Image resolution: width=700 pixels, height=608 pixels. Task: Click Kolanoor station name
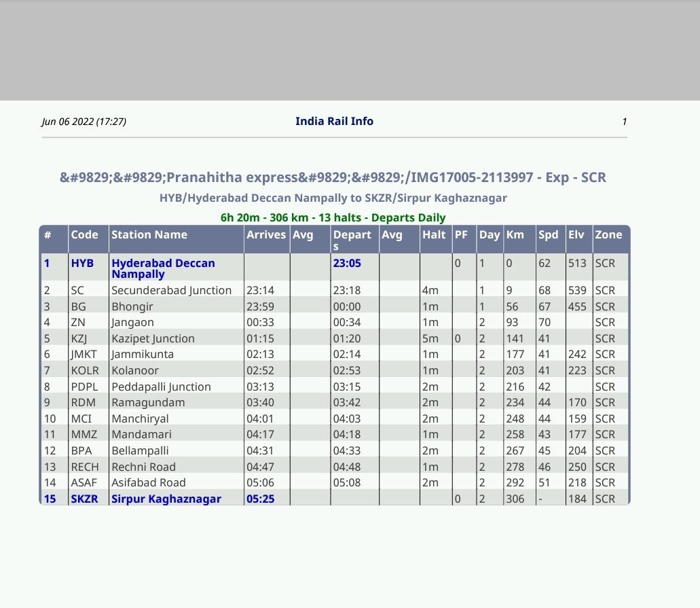coord(135,370)
